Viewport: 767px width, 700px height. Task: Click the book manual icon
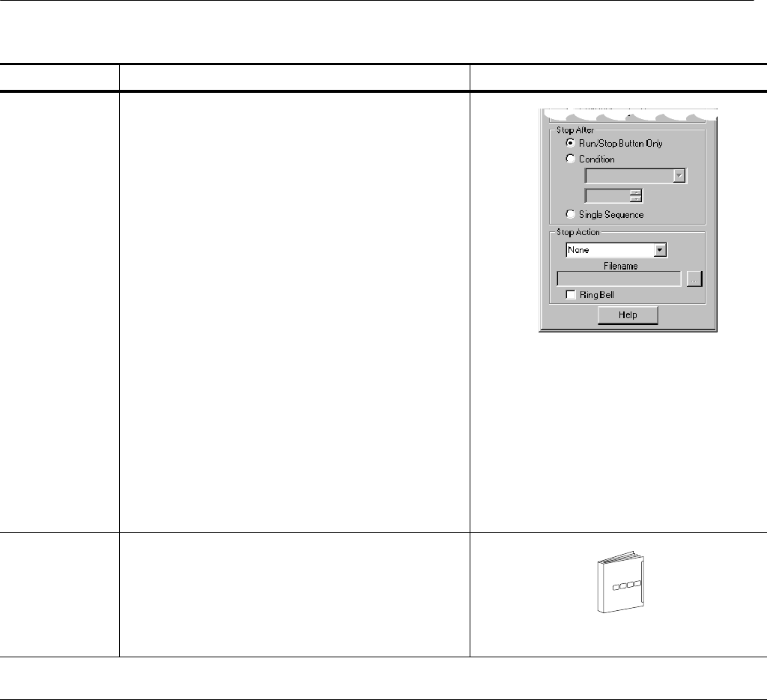[620, 582]
